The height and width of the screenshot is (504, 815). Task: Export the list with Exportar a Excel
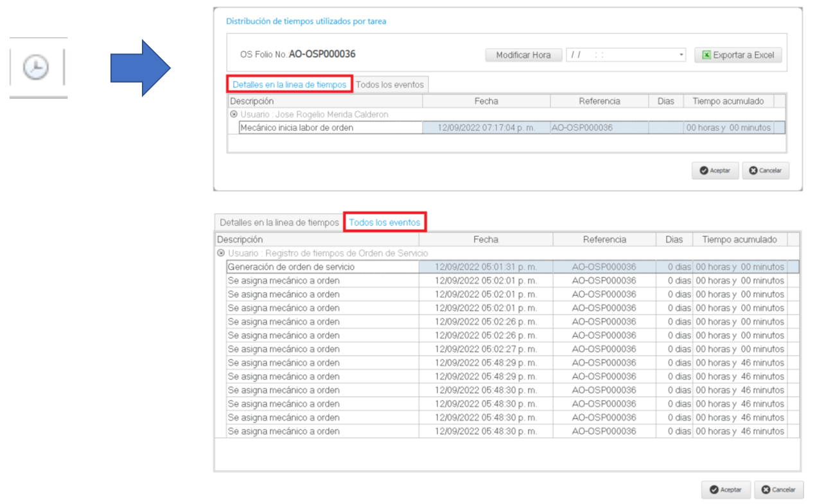coord(738,55)
